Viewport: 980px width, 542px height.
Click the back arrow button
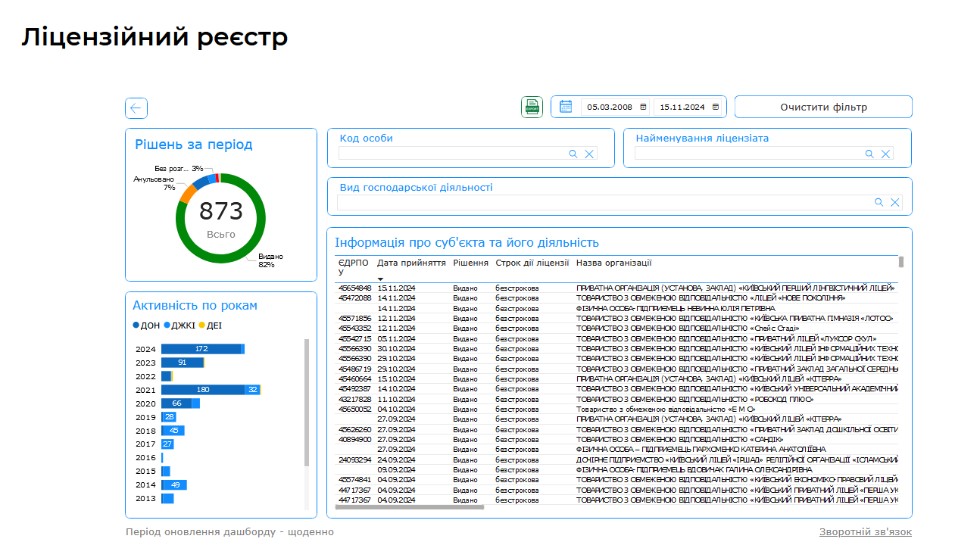(136, 108)
